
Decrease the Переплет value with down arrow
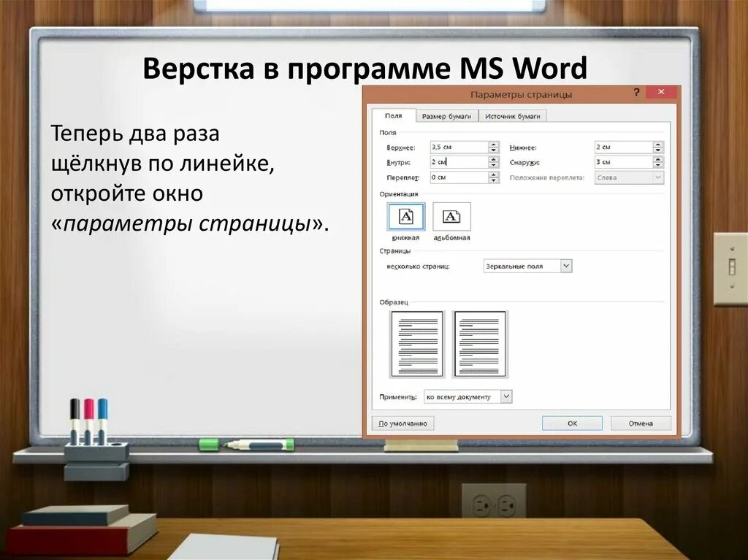[x=494, y=180]
